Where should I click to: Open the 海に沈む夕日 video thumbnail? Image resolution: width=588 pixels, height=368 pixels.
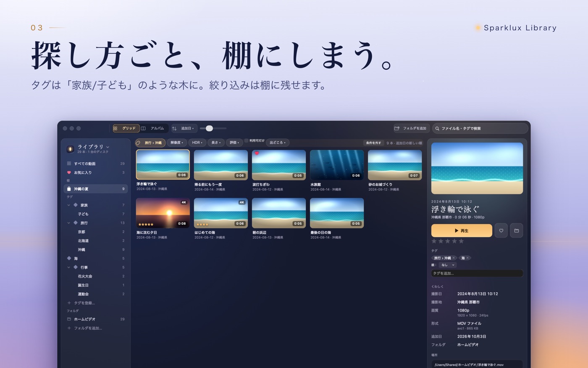(163, 213)
